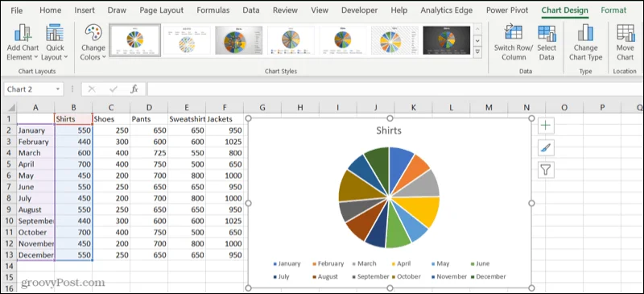Click the April legend entry
Image resolution: width=644 pixels, height=294 pixels.
pos(401,263)
